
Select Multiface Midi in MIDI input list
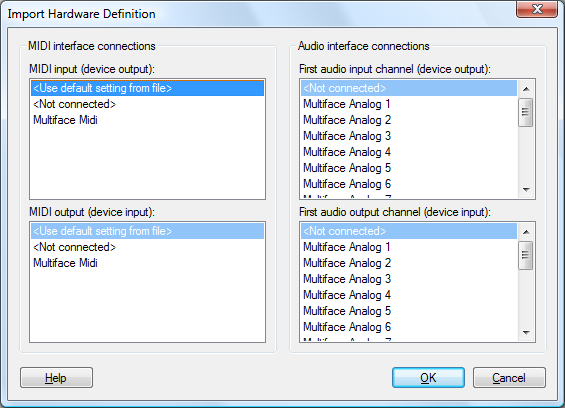(147, 120)
